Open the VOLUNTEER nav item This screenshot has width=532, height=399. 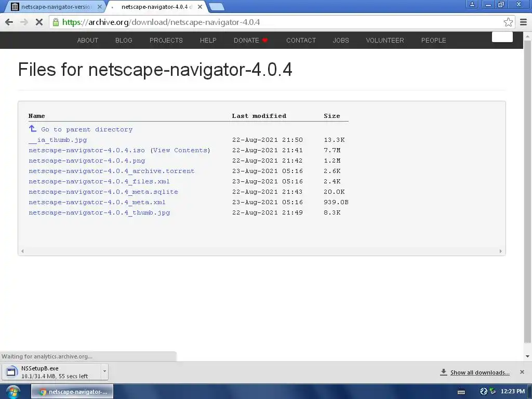pyautogui.click(x=385, y=41)
